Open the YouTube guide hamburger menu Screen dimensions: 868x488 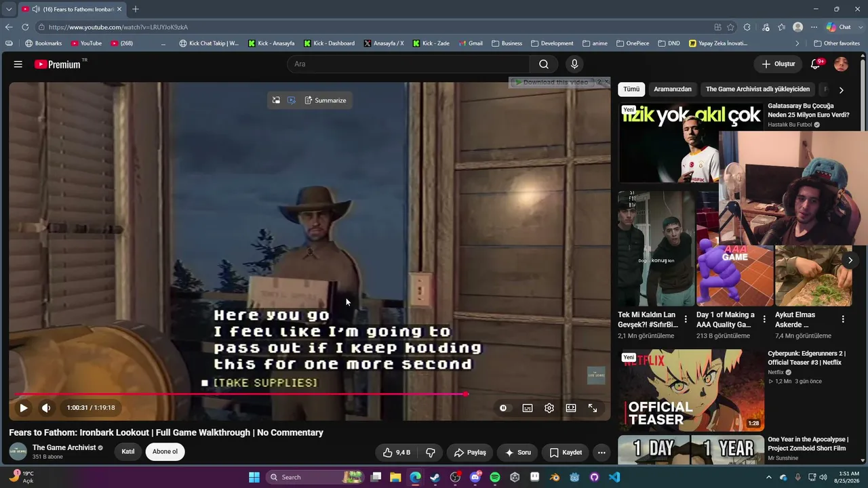pyautogui.click(x=18, y=64)
